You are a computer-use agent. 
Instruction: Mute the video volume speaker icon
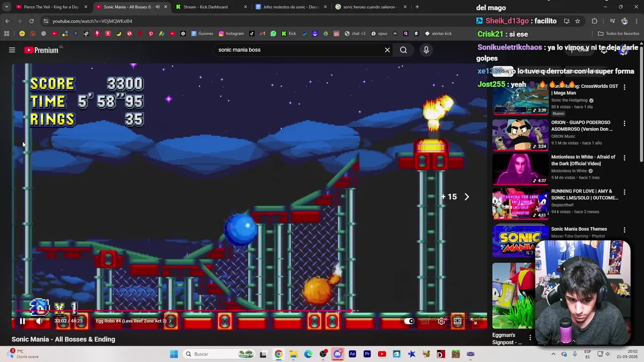(x=39, y=321)
